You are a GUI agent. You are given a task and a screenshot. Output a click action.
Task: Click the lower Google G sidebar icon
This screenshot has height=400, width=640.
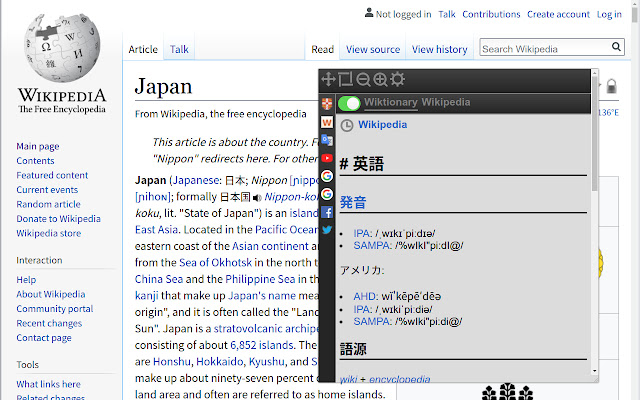tap(327, 194)
